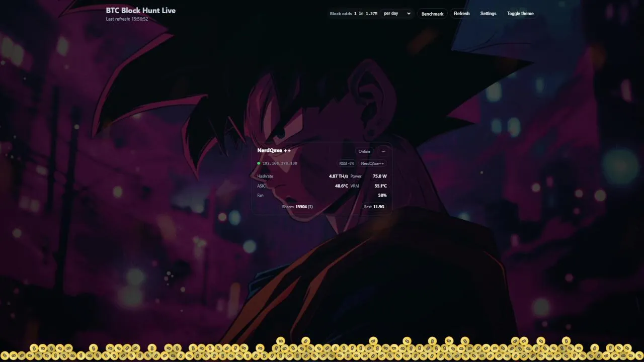Click the Hashrate label
Image resolution: width=644 pixels, height=362 pixels.
(265, 176)
